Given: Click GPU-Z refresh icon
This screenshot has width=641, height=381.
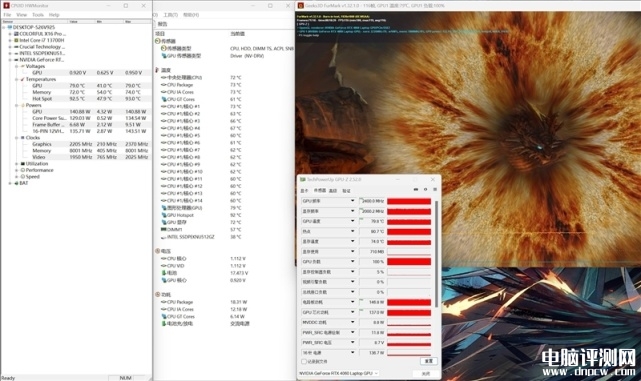Looking at the screenshot, I should pyautogui.click(x=426, y=190).
